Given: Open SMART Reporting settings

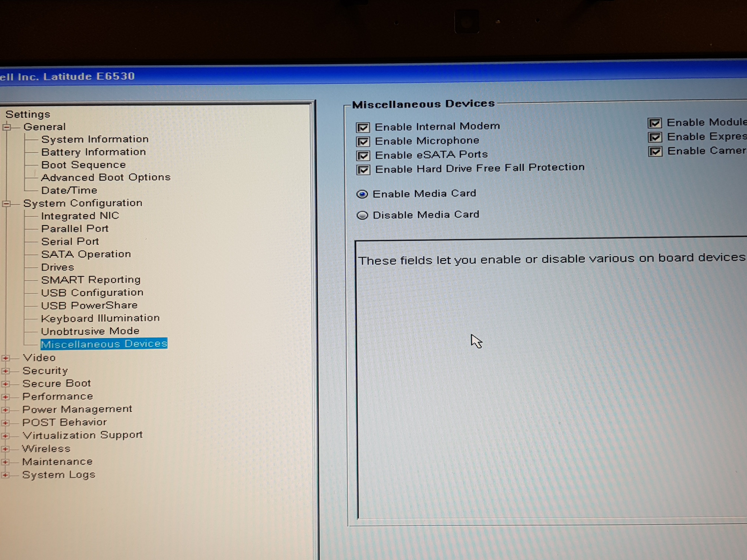Looking at the screenshot, I should (x=91, y=280).
